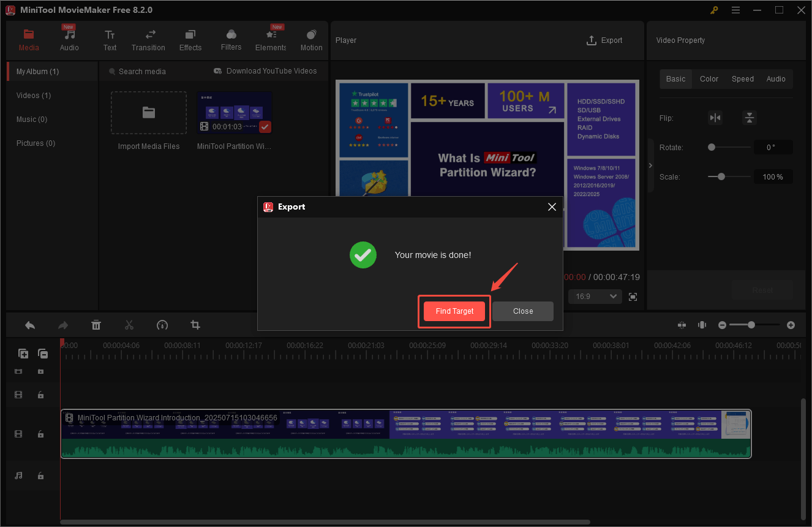The height and width of the screenshot is (527, 812).
Task: Click the full screen preview icon
Action: tap(633, 297)
